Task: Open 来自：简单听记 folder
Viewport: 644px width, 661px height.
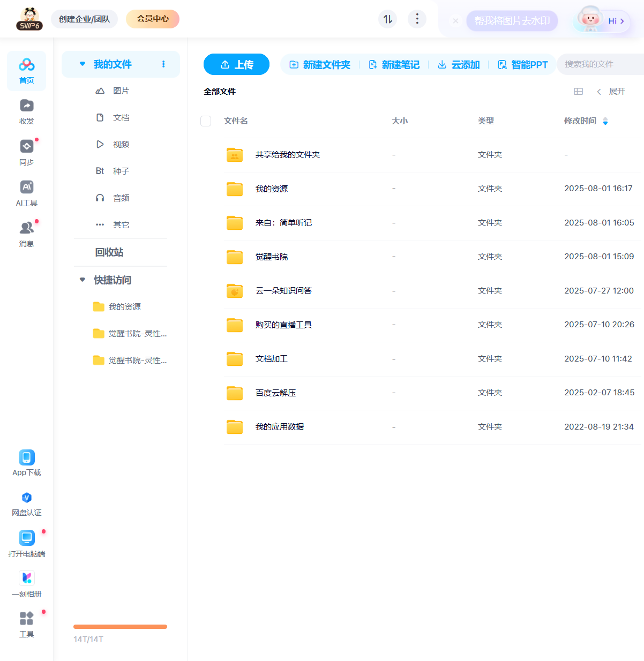Action: 283,223
